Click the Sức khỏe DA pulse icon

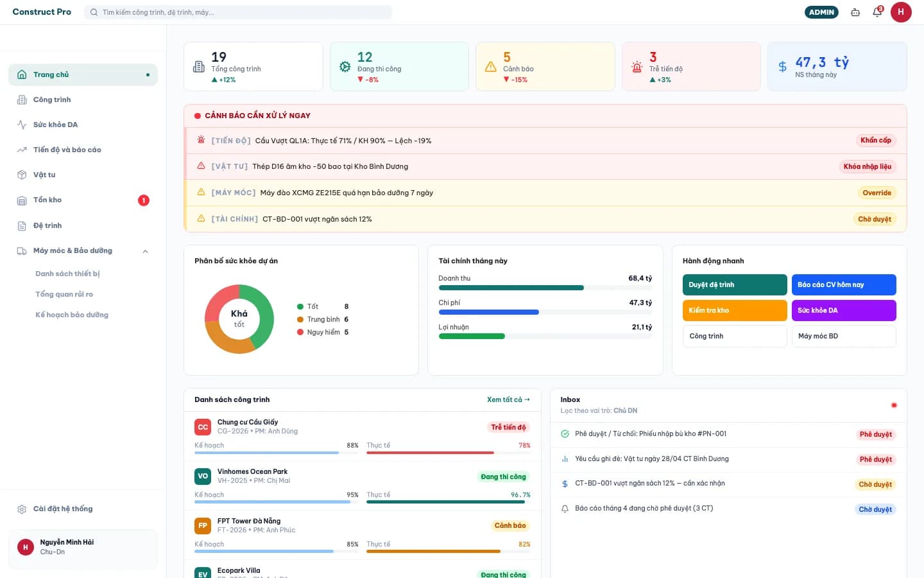tap(22, 125)
